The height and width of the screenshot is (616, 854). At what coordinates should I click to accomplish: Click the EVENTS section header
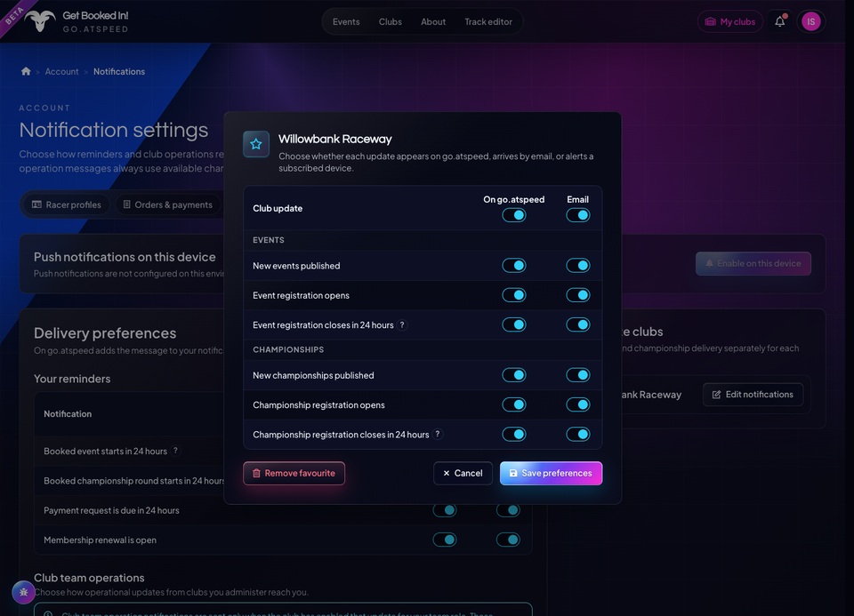pyautogui.click(x=269, y=240)
